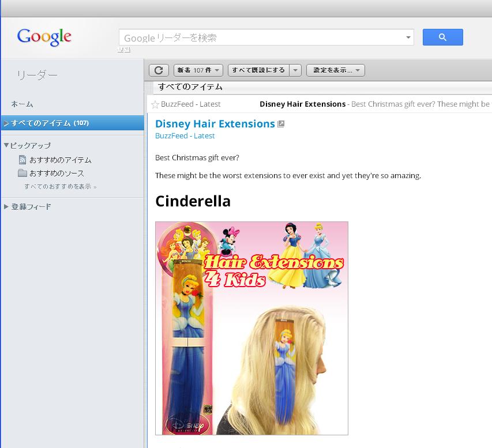Open the 設定を表示 dropdown

[x=336, y=70]
